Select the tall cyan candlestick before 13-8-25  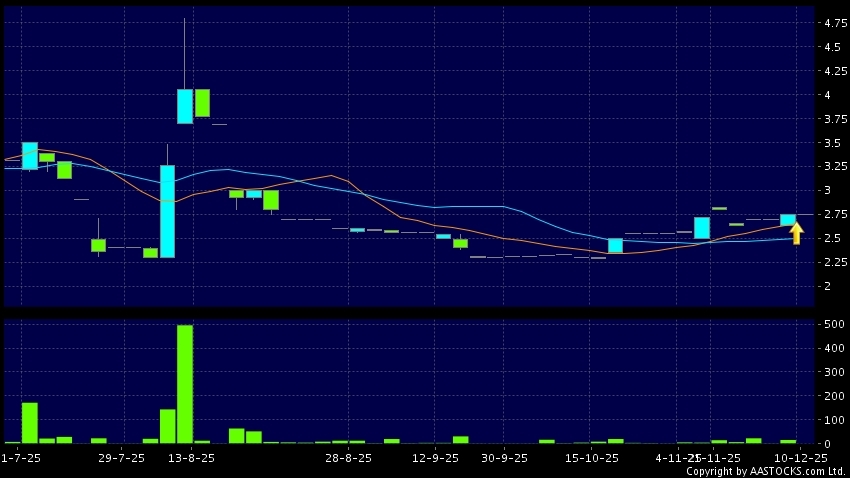[167, 211]
